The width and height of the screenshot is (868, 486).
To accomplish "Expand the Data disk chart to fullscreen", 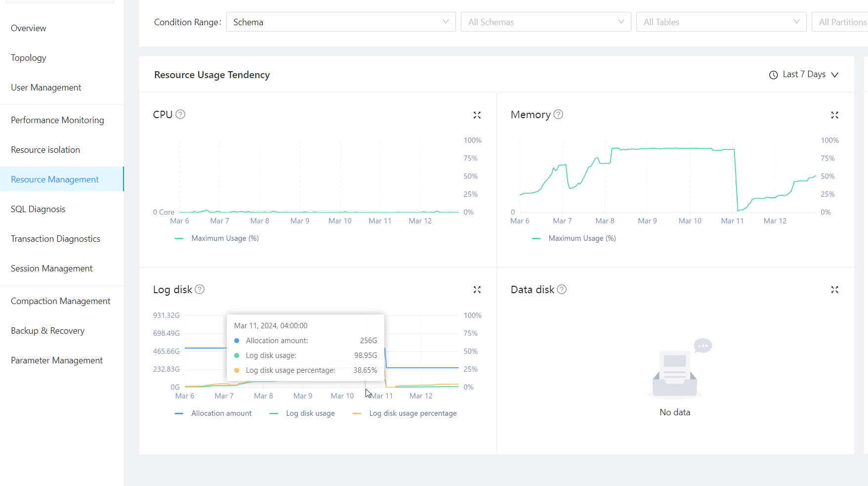I will 834,290.
